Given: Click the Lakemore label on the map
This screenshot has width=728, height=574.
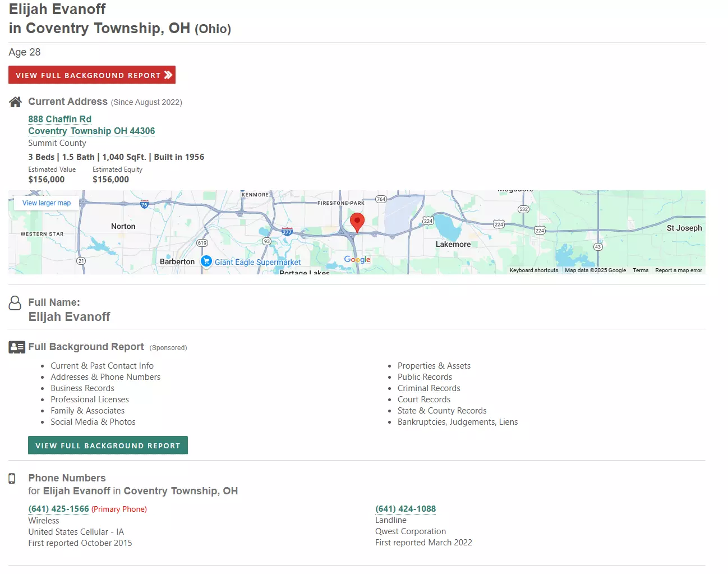Looking at the screenshot, I should coord(453,244).
